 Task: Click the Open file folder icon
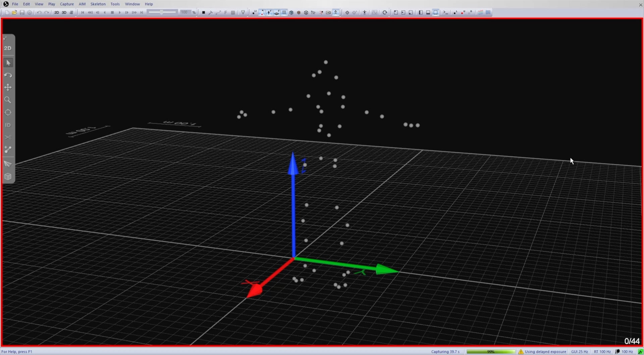coord(14,12)
